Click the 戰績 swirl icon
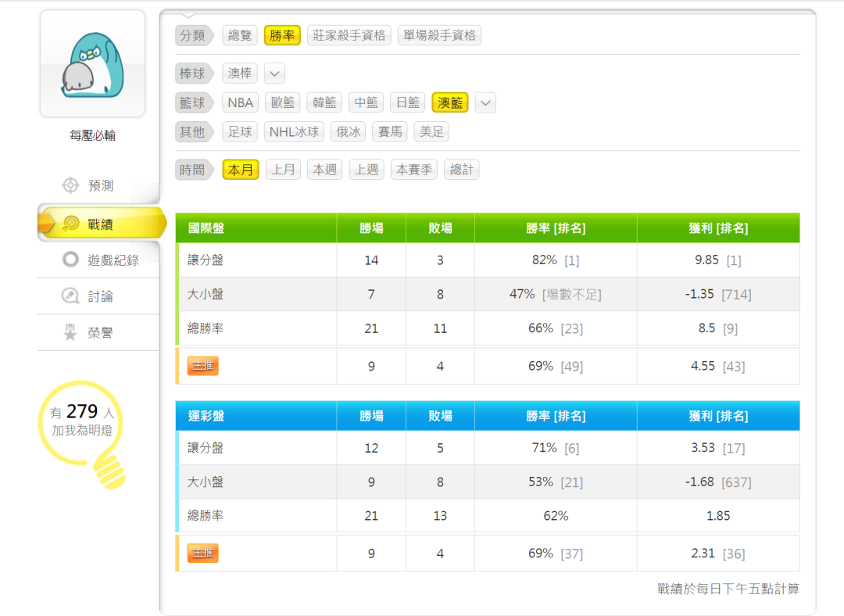The image size is (844, 616). [70, 224]
